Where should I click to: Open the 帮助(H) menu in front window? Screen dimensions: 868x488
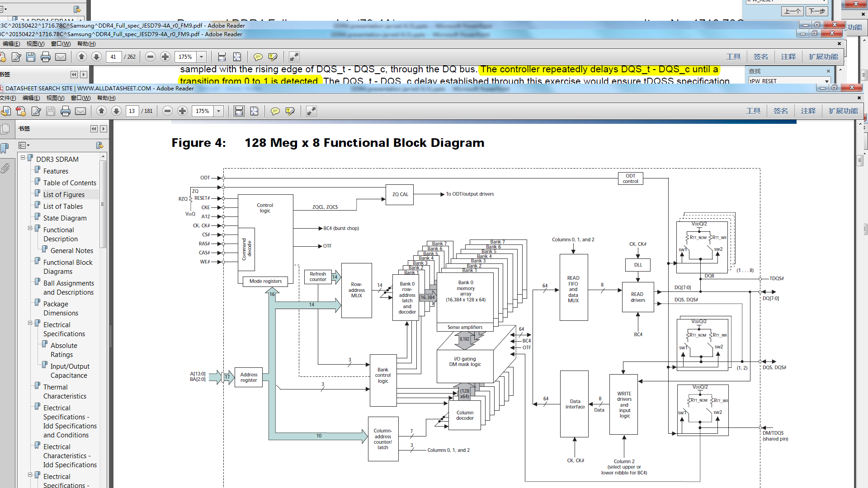point(106,98)
